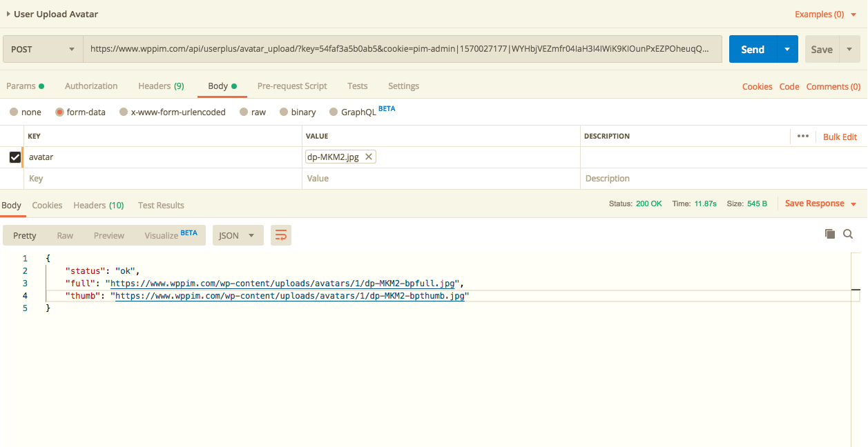Open the JSON response format dropdown

[238, 235]
